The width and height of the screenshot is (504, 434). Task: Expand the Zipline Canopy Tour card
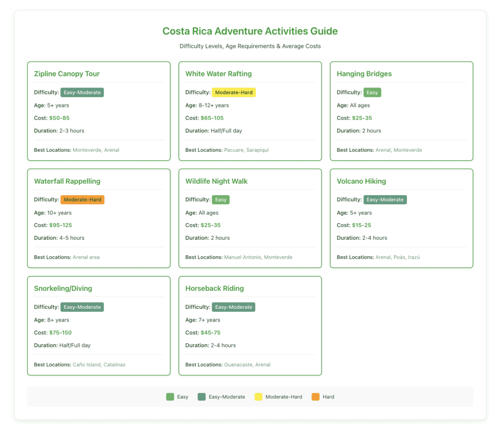tap(68, 73)
